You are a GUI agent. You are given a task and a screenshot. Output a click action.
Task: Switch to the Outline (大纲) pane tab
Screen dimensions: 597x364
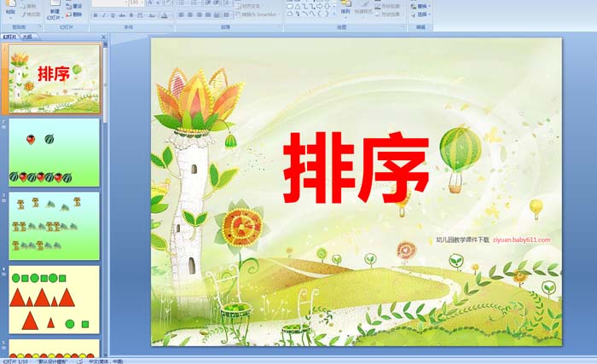pos(28,38)
